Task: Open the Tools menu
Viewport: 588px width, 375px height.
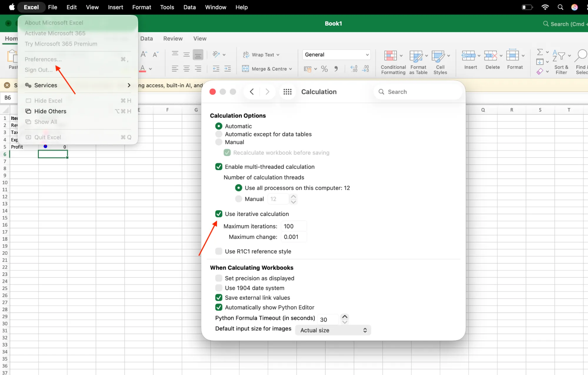Action: pyautogui.click(x=167, y=7)
